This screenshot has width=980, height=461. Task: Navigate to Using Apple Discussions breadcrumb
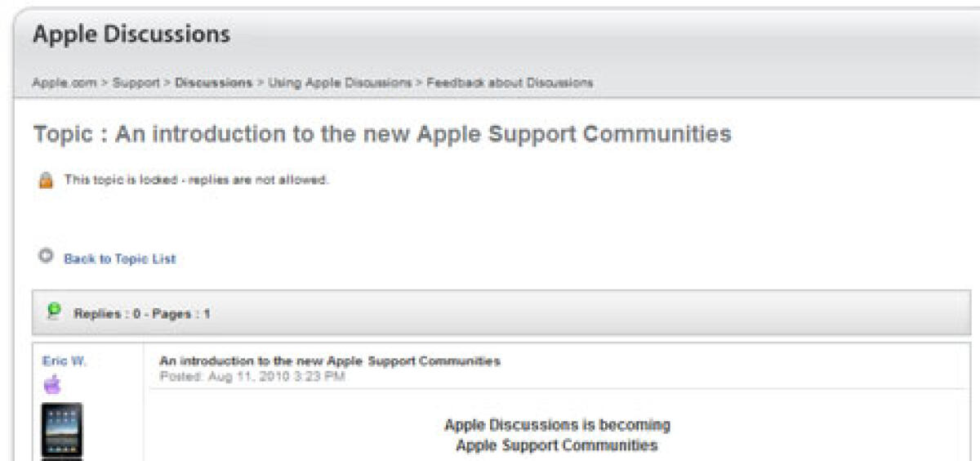click(340, 83)
